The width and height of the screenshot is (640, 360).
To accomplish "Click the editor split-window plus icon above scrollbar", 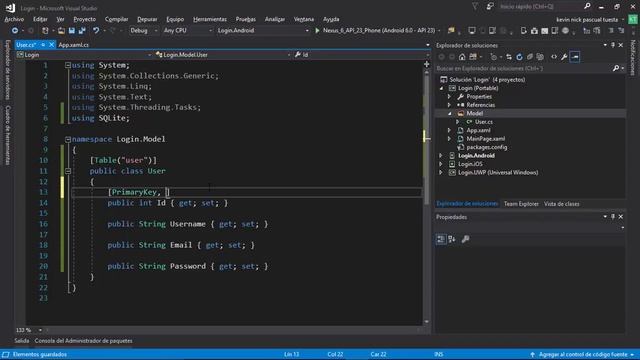I will click(x=427, y=64).
